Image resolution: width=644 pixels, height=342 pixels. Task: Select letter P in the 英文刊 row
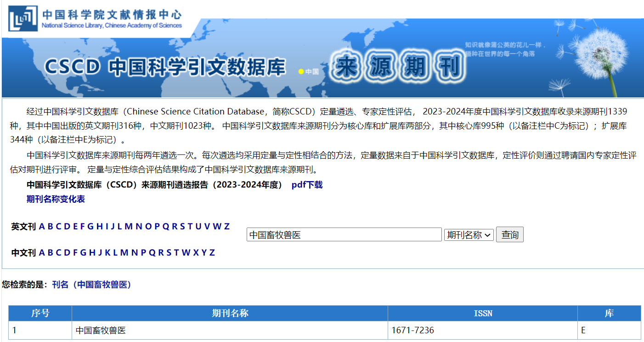157,227
